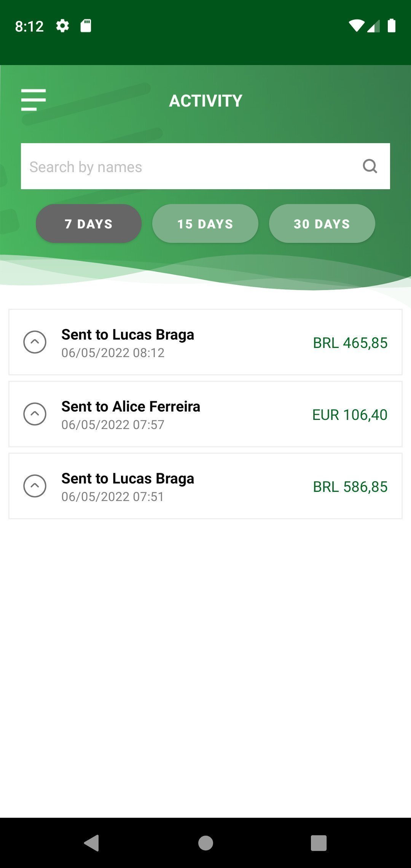Expand the Alice Ferreira transaction chevron
411x868 pixels.
[x=35, y=414]
